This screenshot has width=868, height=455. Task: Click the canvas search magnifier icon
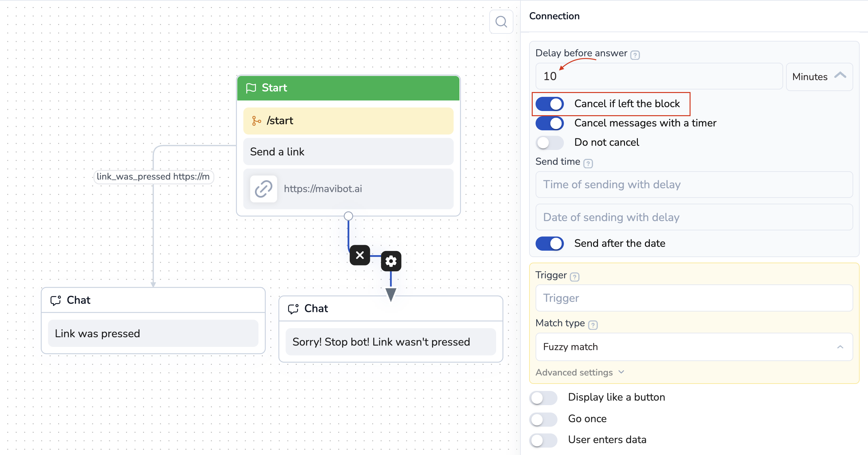click(501, 22)
